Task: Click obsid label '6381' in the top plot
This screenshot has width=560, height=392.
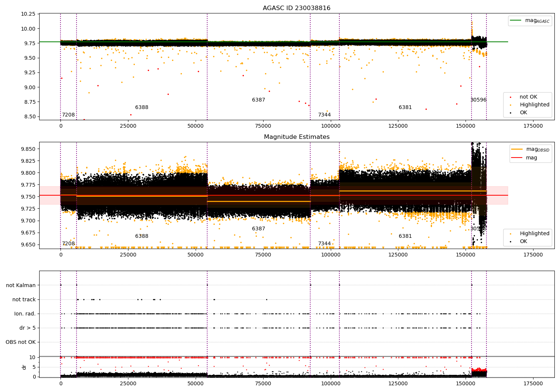Action: pos(405,108)
